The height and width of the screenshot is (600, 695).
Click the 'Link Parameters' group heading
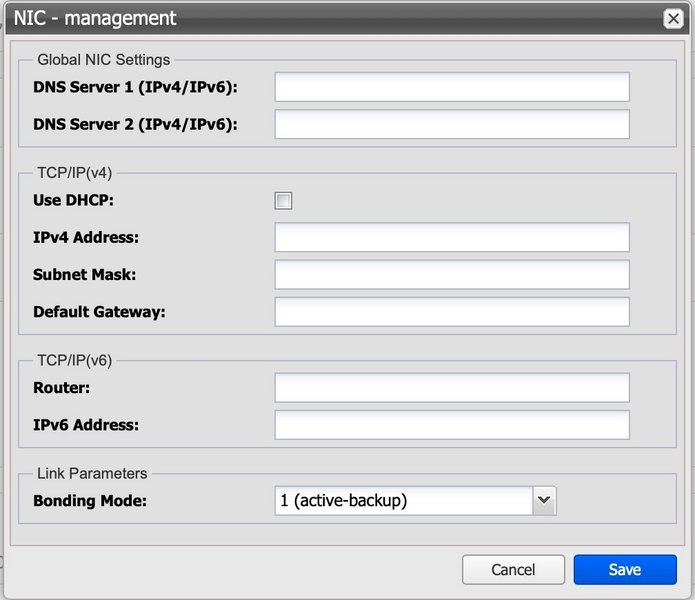point(92,473)
